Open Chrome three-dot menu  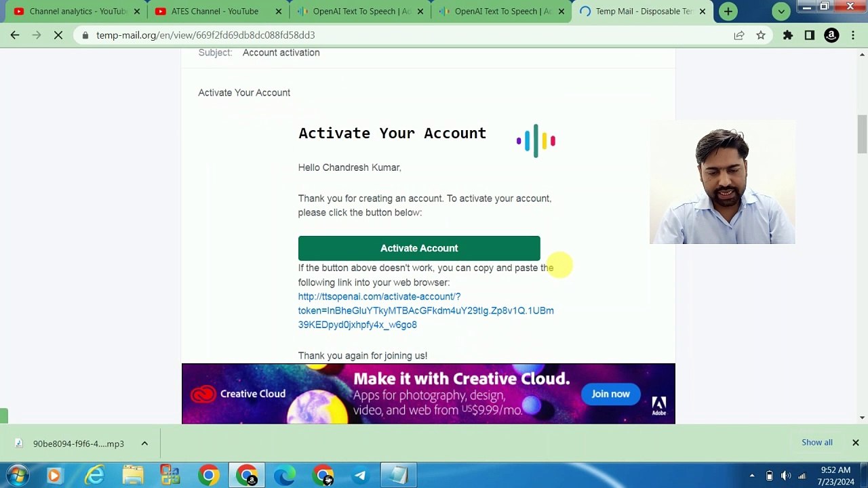pyautogui.click(x=853, y=35)
